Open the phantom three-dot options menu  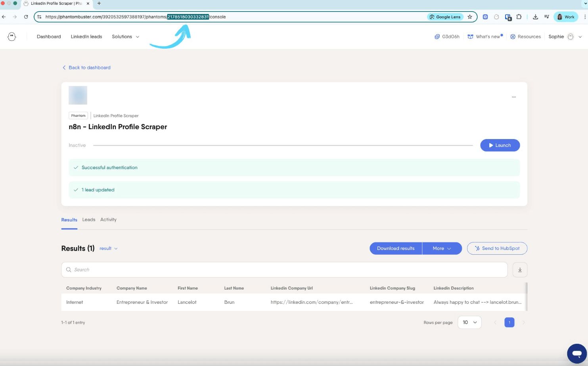point(514,97)
